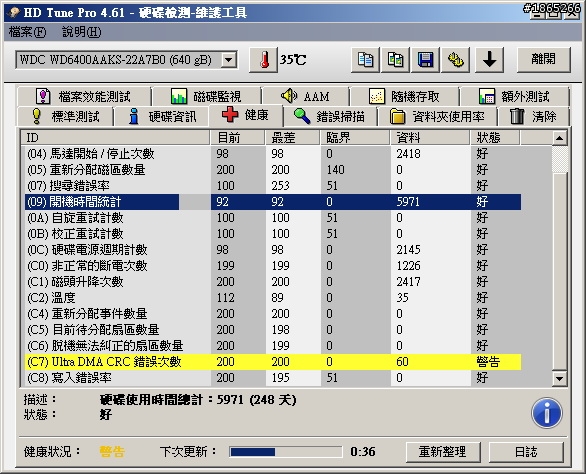Click the 日誌 button
The width and height of the screenshot is (586, 474).
click(x=526, y=452)
